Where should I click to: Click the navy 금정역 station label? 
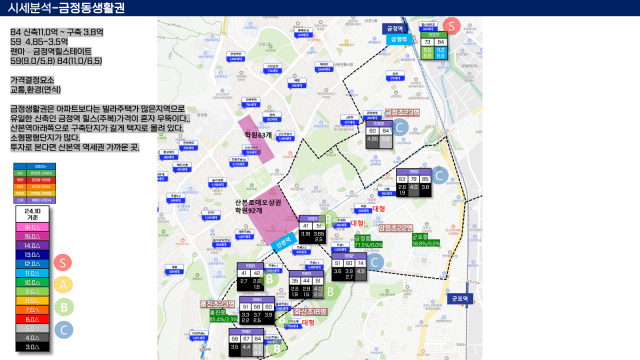395,29
